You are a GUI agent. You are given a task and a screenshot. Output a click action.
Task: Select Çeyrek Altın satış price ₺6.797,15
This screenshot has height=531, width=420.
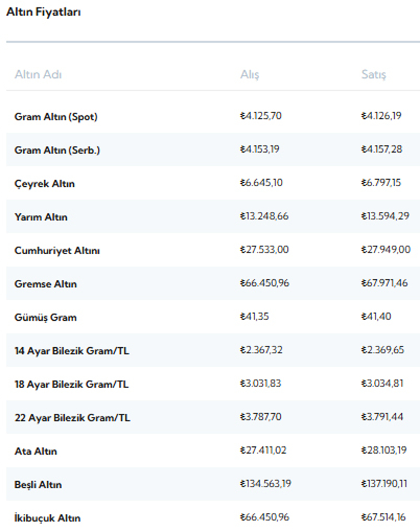tap(381, 183)
